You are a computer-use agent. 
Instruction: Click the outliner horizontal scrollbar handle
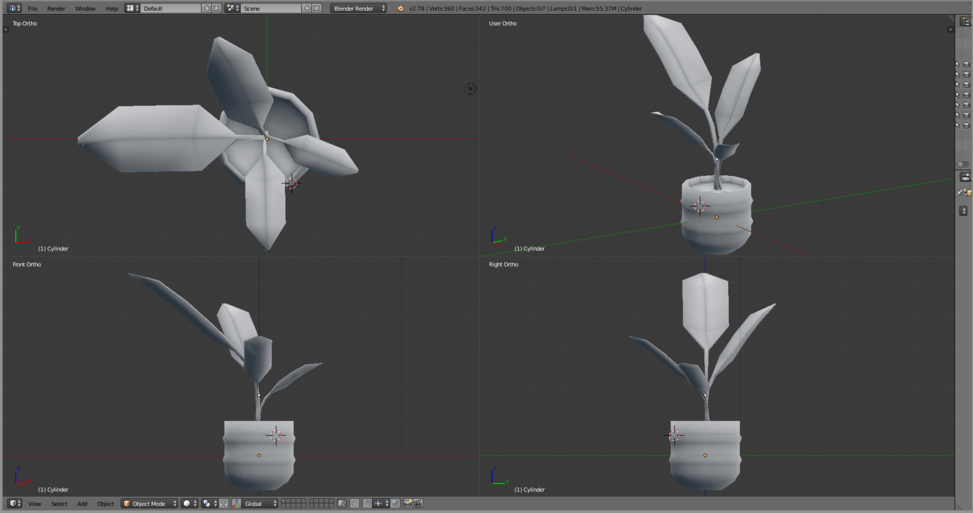coord(962,164)
